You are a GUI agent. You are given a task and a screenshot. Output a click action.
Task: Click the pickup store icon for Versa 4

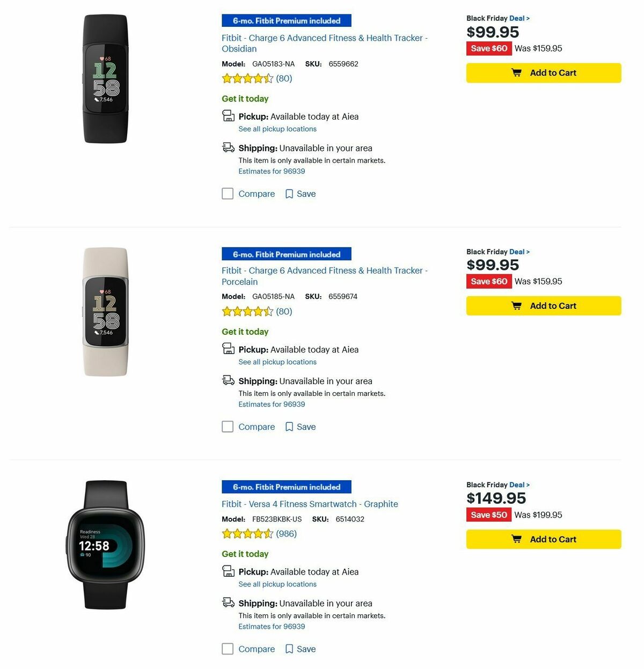pyautogui.click(x=228, y=571)
